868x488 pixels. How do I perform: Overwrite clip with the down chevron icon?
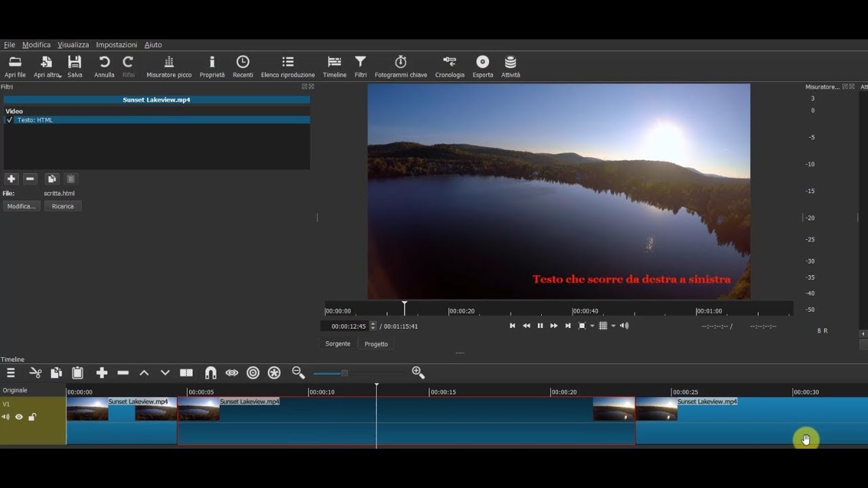coord(165,373)
